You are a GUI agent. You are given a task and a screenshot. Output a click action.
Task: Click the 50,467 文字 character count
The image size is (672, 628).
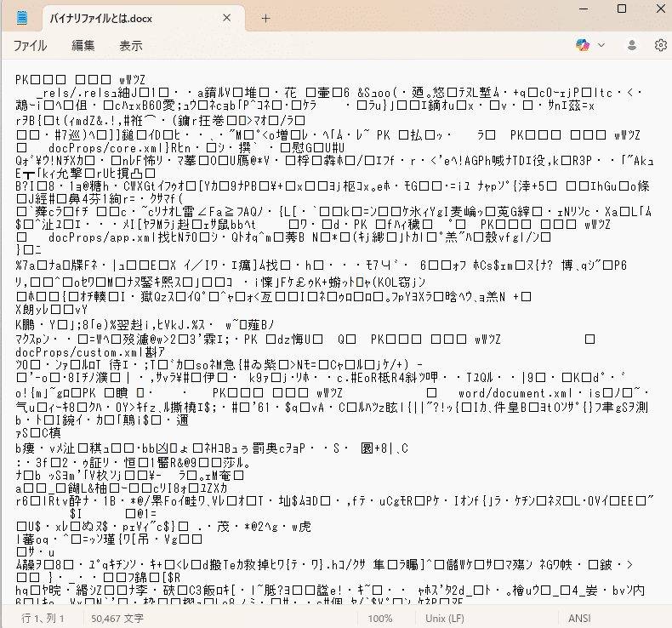click(x=117, y=618)
